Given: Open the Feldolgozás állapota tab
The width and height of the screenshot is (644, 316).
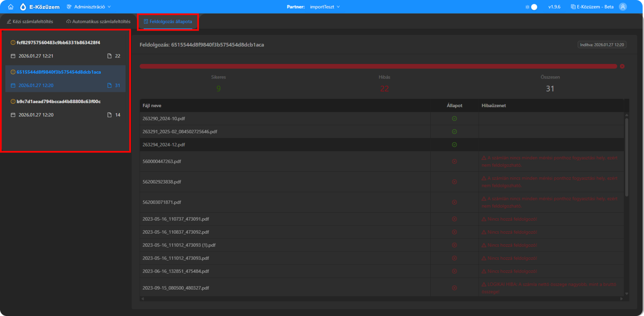Looking at the screenshot, I should [168, 22].
